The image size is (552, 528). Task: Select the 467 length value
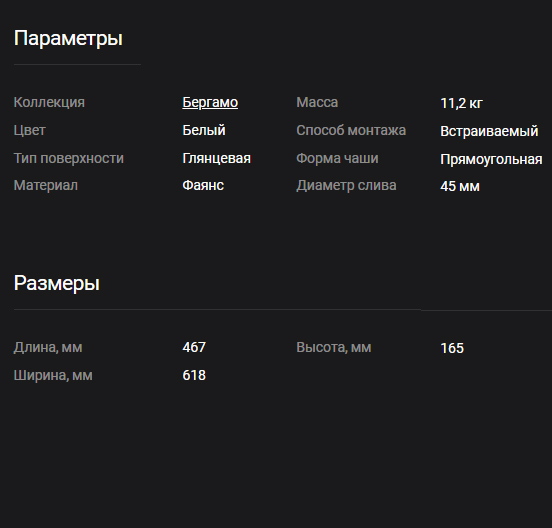[x=194, y=347]
